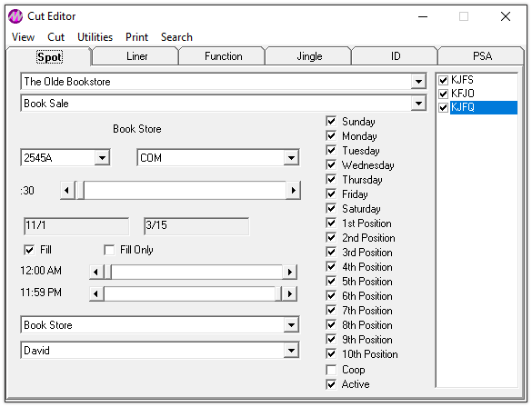Click left arrow of 11:59 PM slider
The height and width of the screenshot is (407, 532).
coord(96,293)
